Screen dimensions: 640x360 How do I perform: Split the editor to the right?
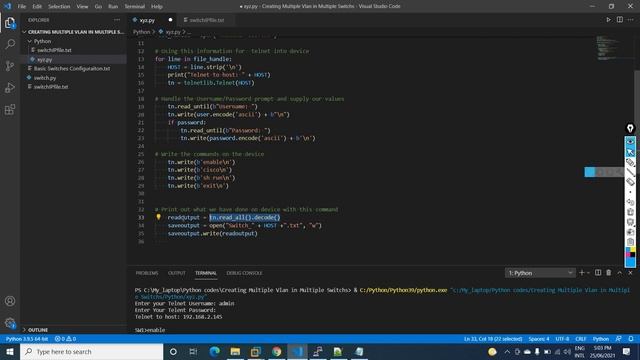(x=620, y=20)
